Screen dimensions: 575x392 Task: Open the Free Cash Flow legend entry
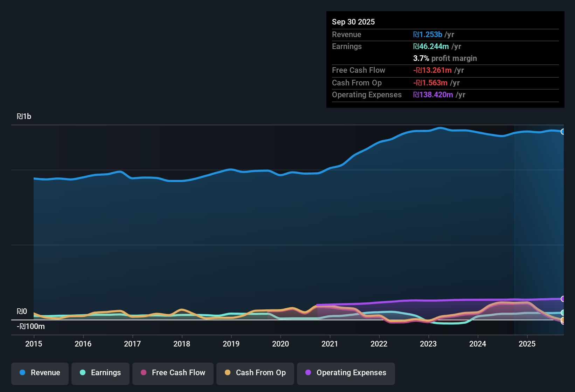[173, 373]
